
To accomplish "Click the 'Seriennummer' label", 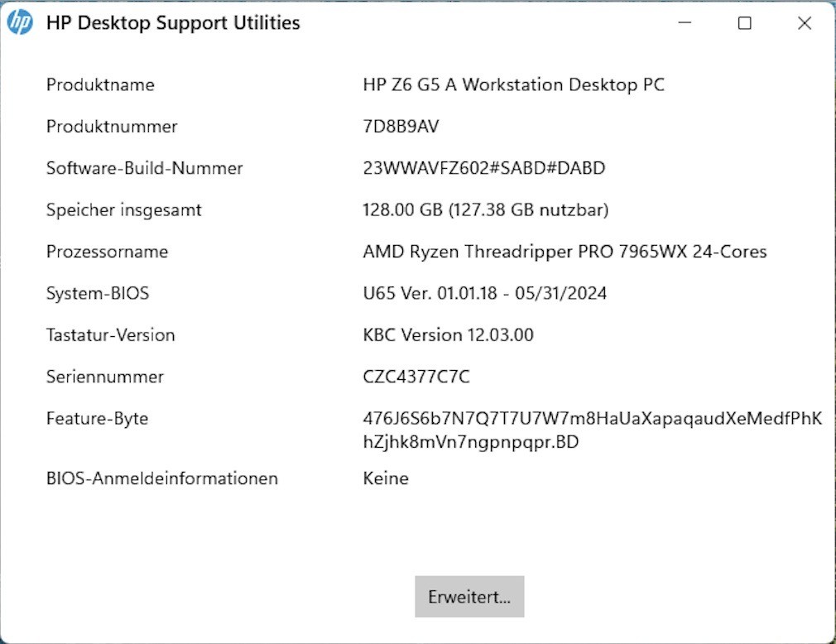I will point(105,377).
